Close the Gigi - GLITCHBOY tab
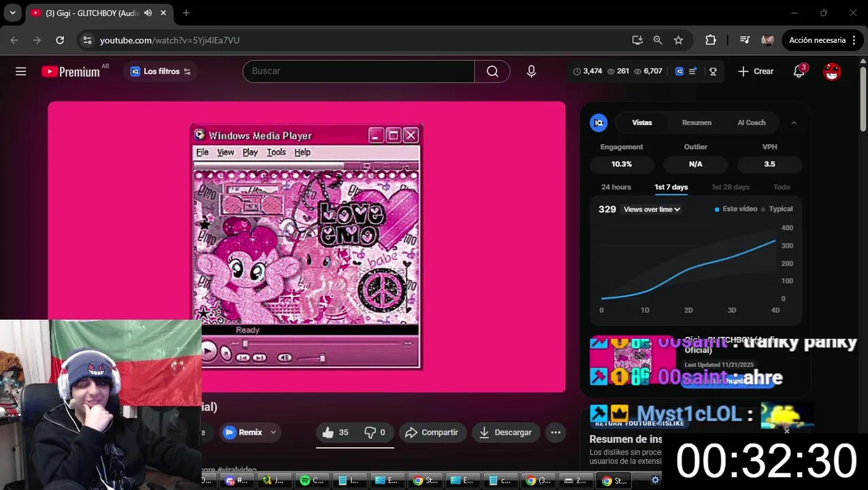Image resolution: width=868 pixels, height=490 pixels. (x=163, y=13)
